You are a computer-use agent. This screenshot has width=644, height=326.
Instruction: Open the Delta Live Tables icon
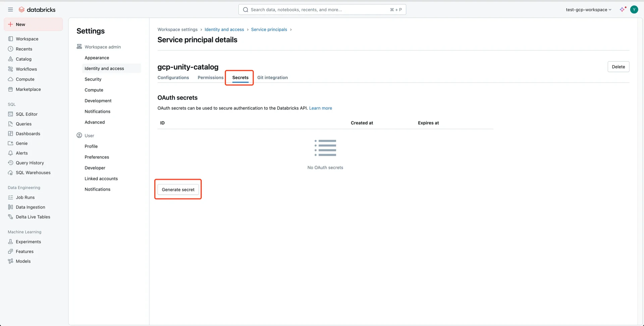pos(10,217)
